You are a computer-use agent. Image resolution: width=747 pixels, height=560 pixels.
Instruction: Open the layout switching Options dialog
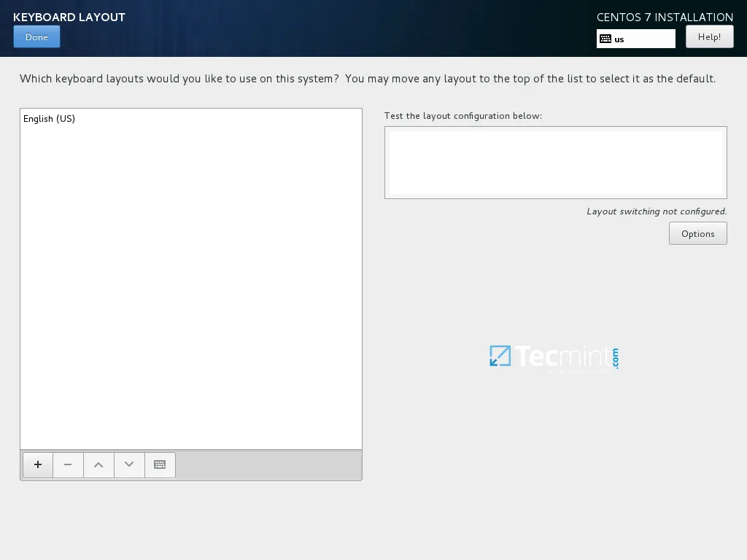(697, 233)
